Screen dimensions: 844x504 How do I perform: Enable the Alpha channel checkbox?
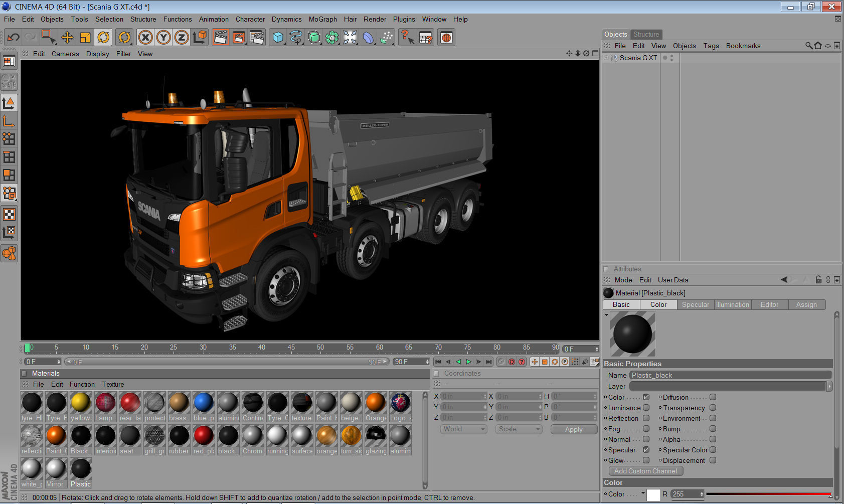(713, 439)
